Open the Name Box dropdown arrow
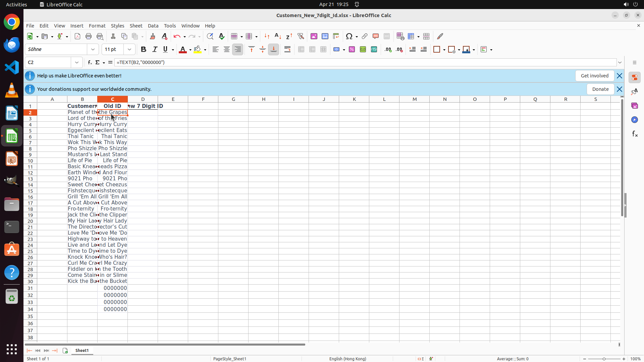The width and height of the screenshot is (644, 362). pos(77,62)
